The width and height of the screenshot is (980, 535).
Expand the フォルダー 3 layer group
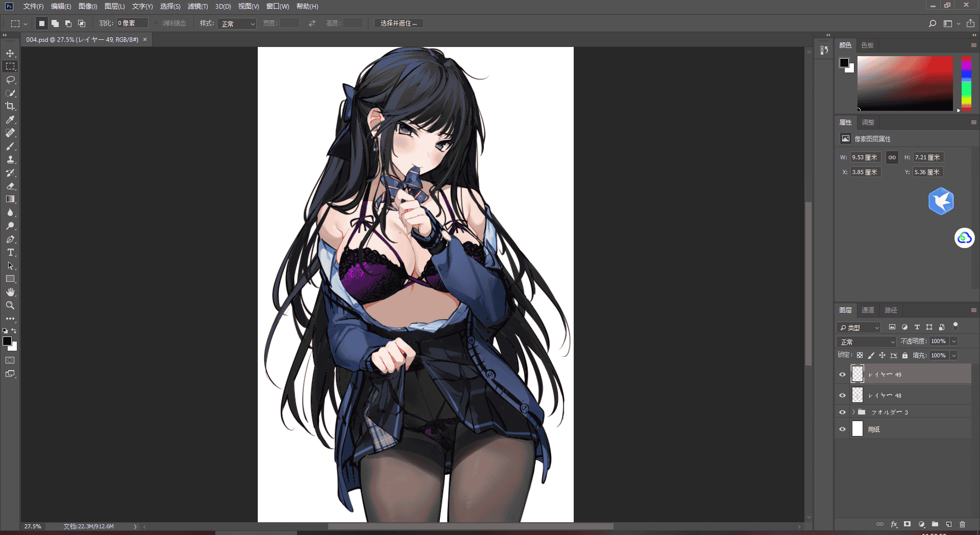click(853, 412)
